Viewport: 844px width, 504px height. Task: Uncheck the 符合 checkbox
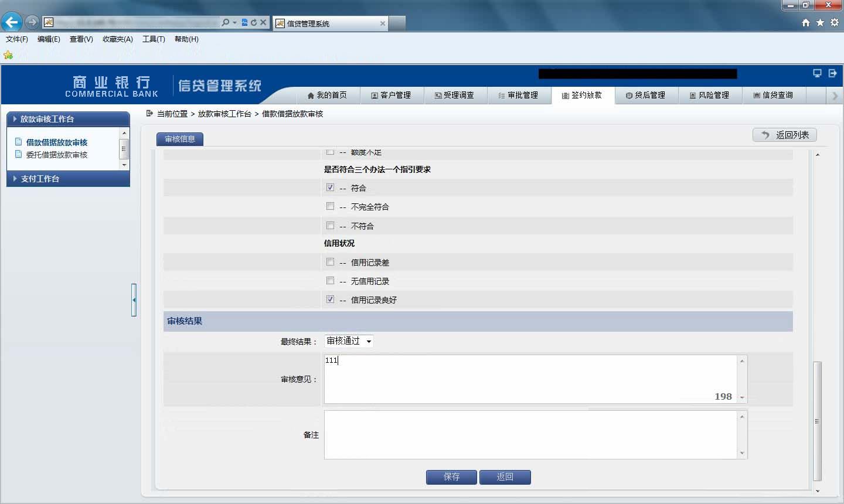(330, 188)
